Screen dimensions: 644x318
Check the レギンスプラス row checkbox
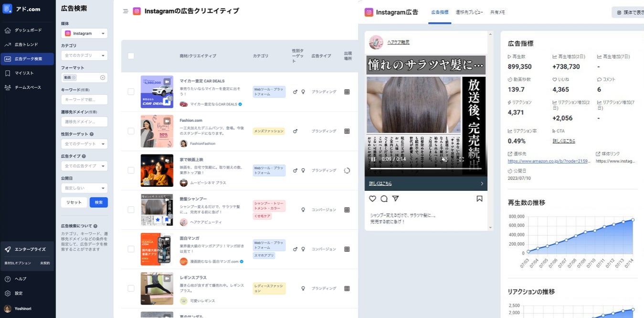click(131, 288)
